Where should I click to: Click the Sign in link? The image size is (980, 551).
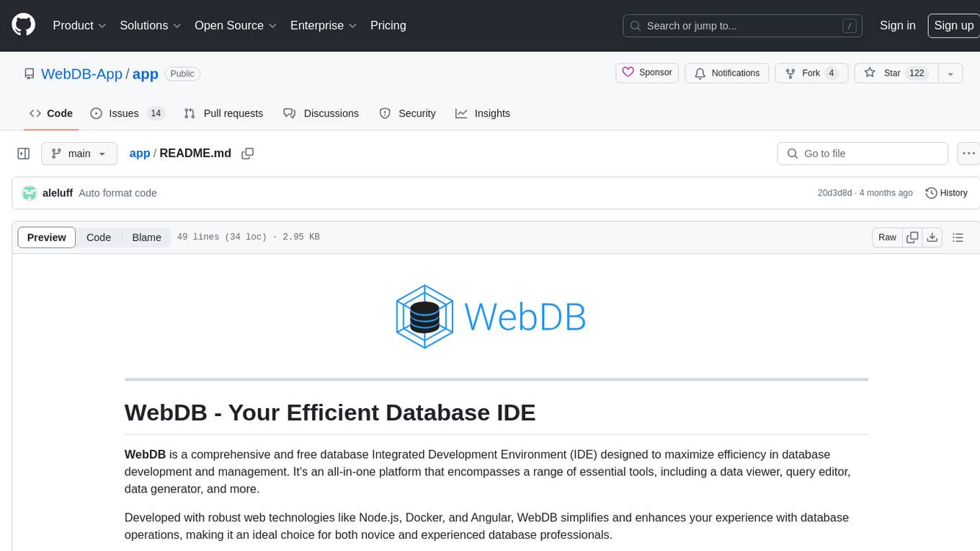898,25
